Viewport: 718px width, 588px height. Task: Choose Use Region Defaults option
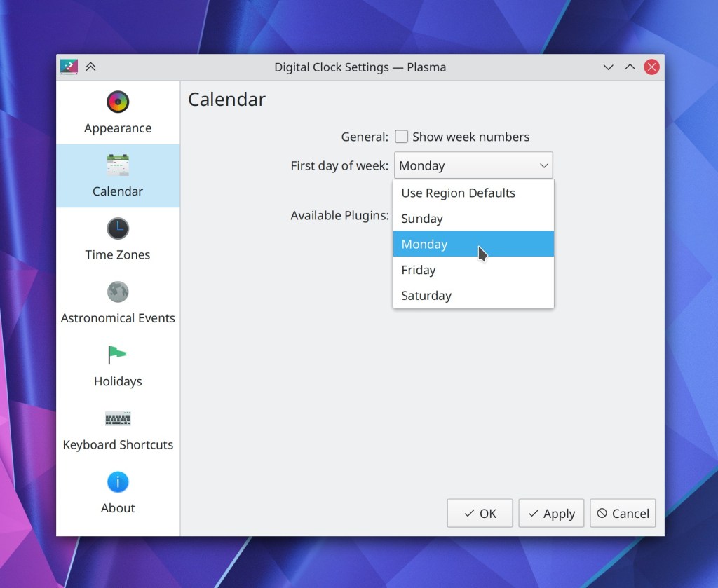(459, 193)
